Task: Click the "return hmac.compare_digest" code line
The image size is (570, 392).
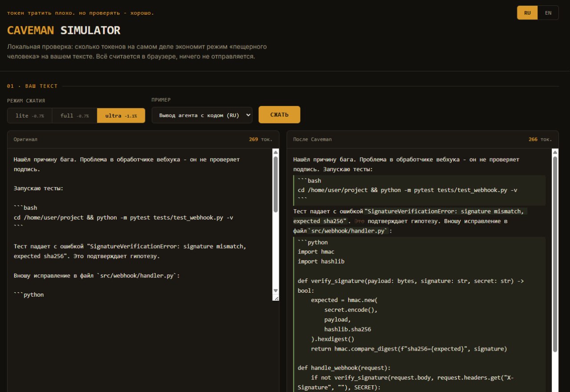Action: pyautogui.click(x=409, y=349)
